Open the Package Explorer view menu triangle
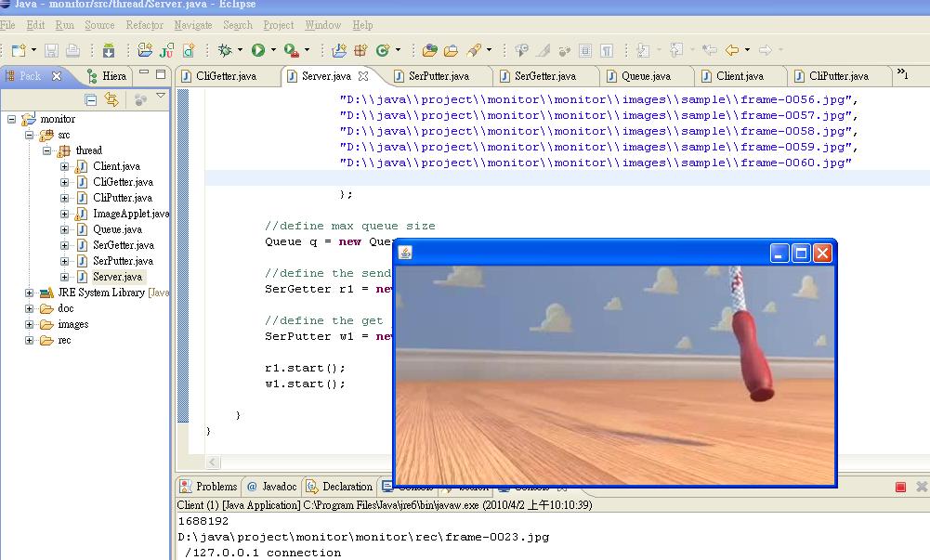 [160, 96]
